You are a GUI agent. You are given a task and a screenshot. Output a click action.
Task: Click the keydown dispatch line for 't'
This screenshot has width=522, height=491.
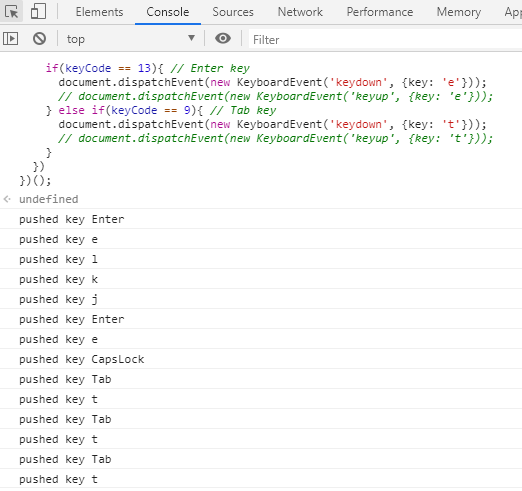point(273,124)
